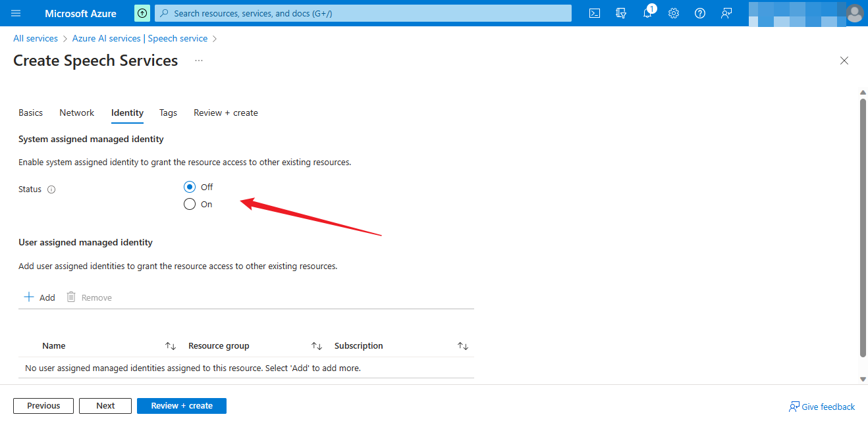Click the scrollbar down arrow
The width and height of the screenshot is (868, 427).
[x=863, y=379]
